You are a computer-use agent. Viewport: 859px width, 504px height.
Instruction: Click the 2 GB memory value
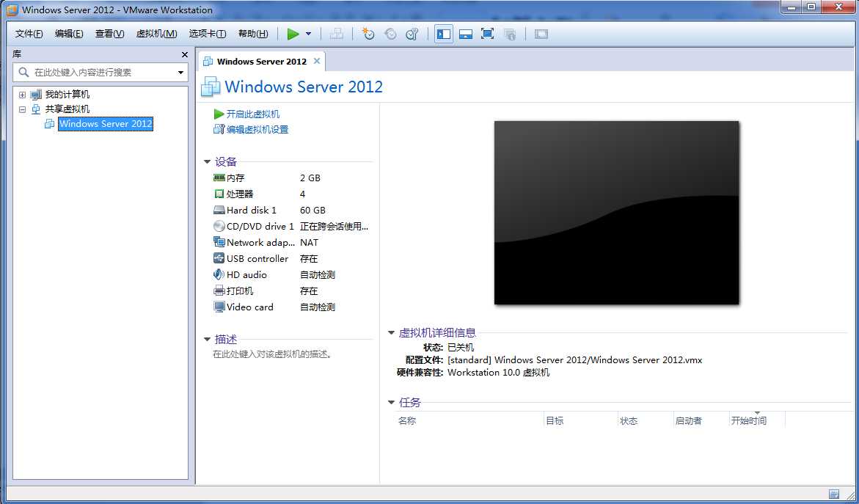coord(310,178)
